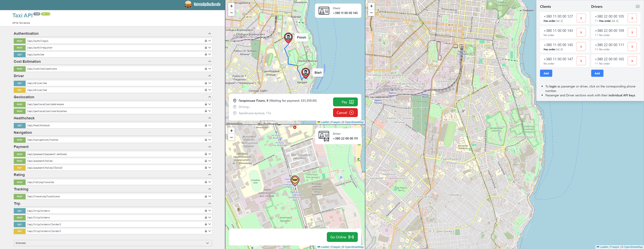This screenshot has width=644, height=249.
Task: Zoom in on the large overview map
Action: 371,6
